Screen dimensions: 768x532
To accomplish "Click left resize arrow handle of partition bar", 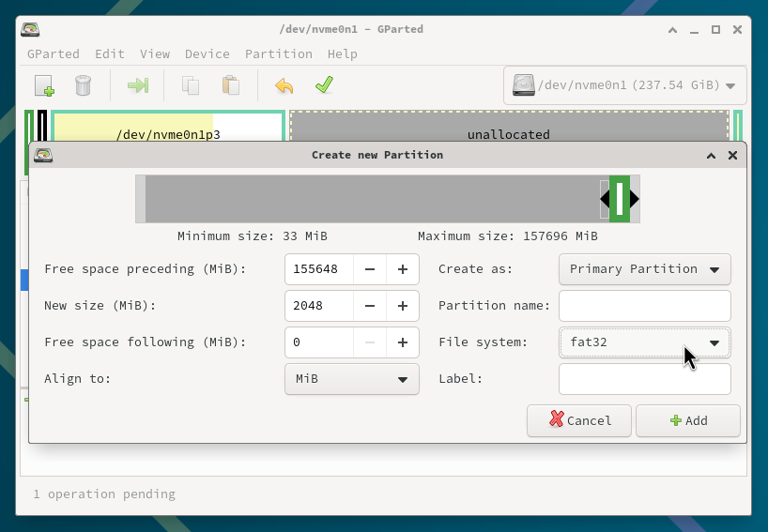I will (x=605, y=199).
